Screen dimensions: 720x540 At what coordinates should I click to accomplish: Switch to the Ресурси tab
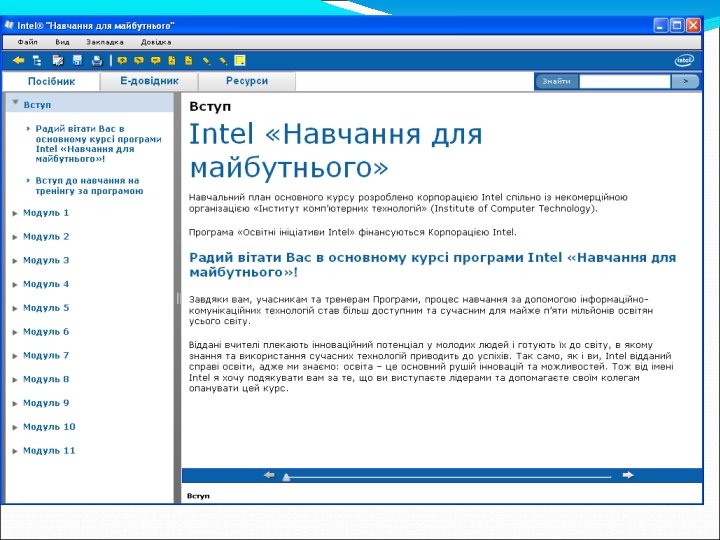point(247,81)
